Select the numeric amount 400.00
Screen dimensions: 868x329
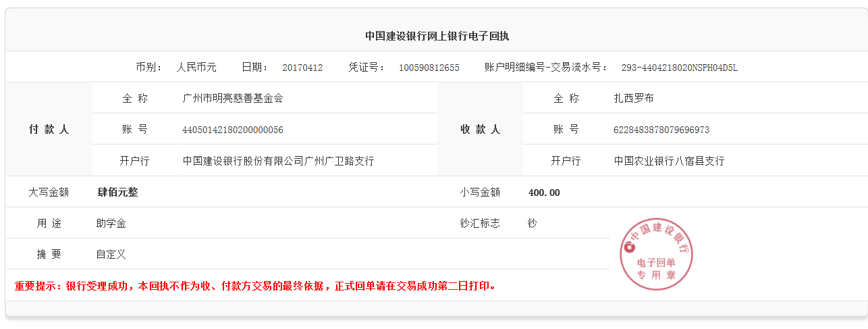tap(544, 193)
